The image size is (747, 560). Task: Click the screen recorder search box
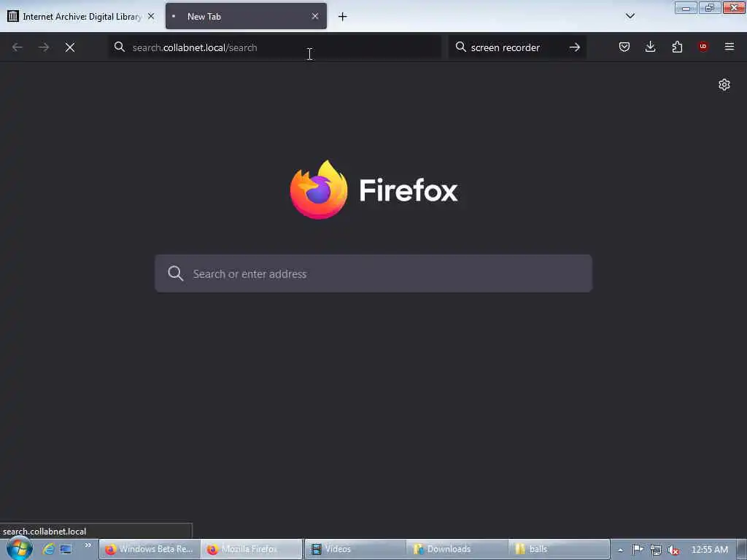tap(517, 47)
